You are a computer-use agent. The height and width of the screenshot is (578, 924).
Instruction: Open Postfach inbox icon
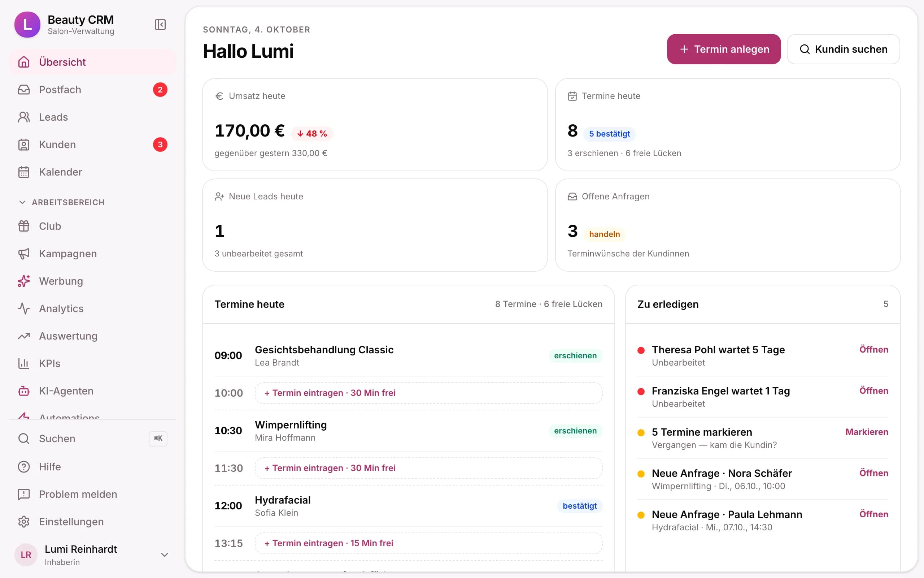point(24,90)
